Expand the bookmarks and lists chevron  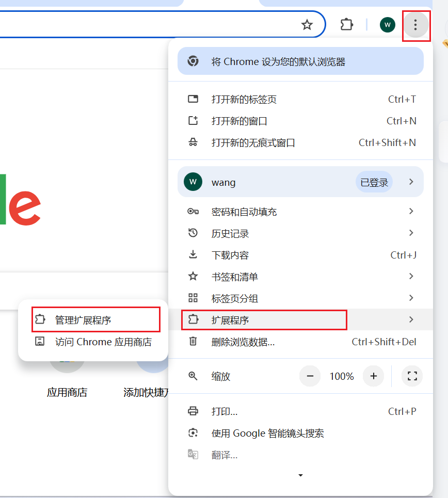tap(411, 276)
